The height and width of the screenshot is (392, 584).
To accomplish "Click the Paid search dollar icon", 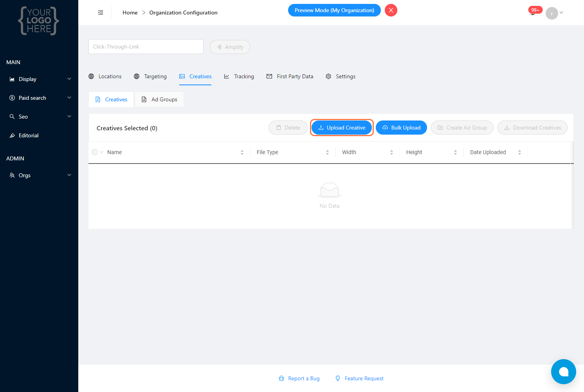I will 12,98.
